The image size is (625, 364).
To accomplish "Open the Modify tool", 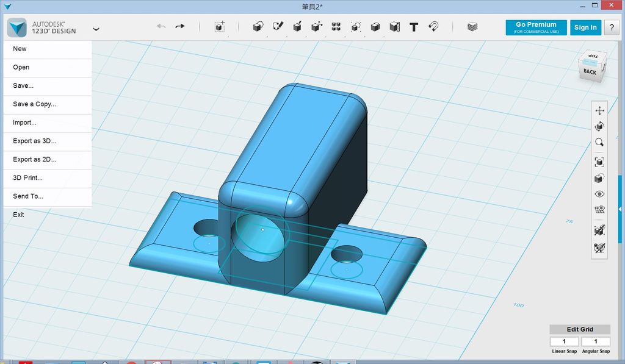I will pos(317,27).
